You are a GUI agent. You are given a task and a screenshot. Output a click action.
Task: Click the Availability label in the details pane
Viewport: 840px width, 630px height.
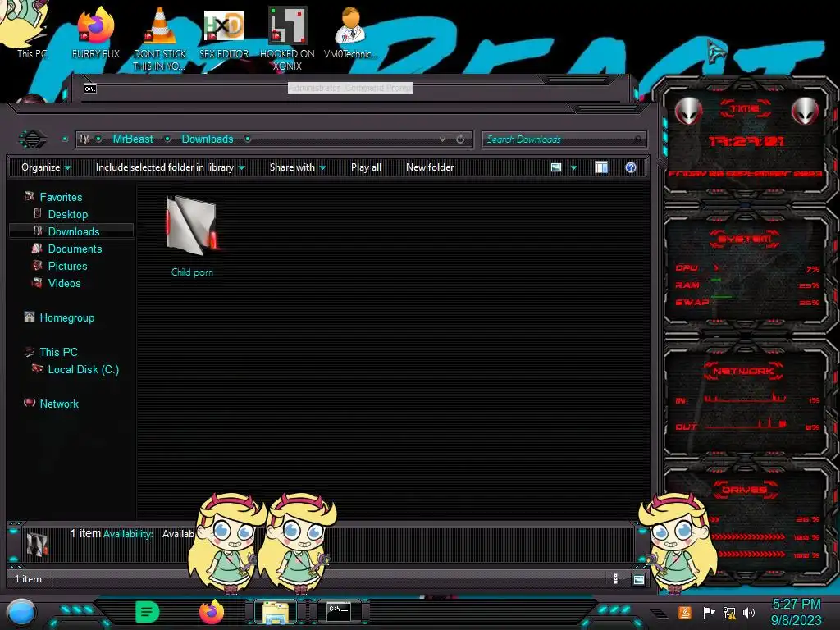point(128,534)
